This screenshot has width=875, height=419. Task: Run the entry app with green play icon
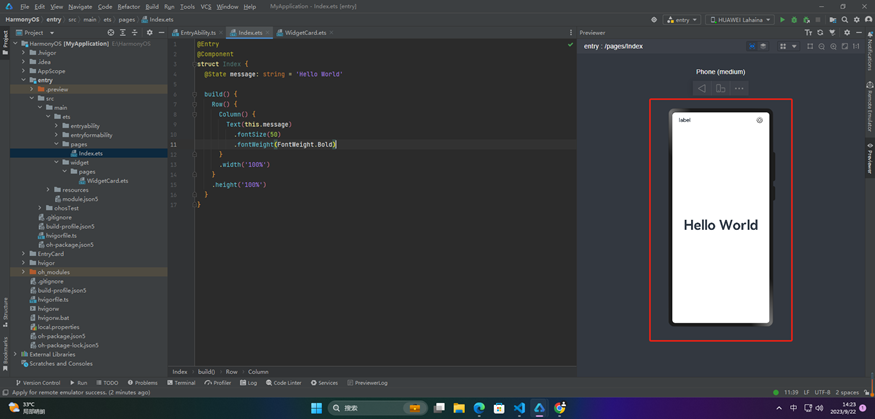tap(782, 20)
